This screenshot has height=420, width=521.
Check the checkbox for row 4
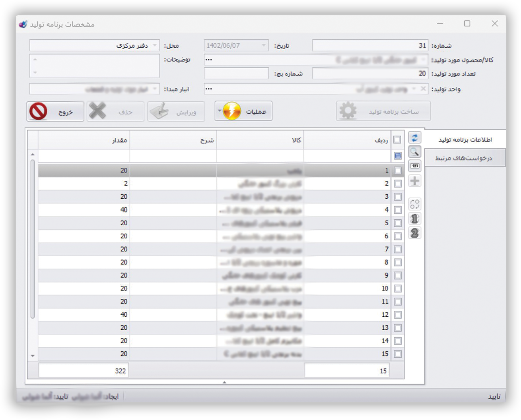click(397, 210)
